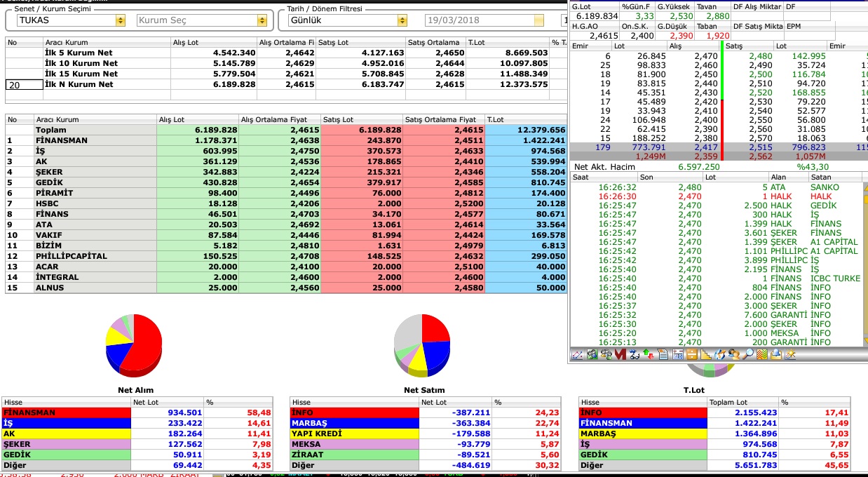868x477 pixels.
Task: Sort by Satış Ortalama Fiyat column header
Action: coord(444,119)
